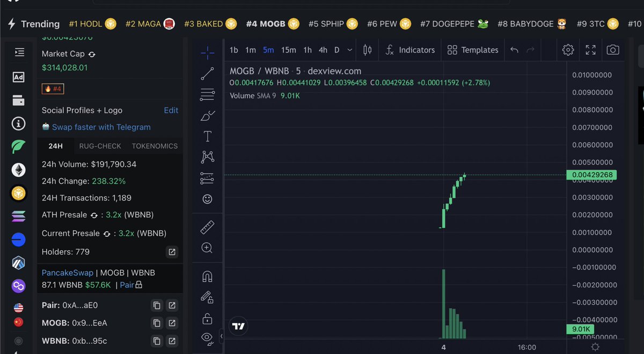644x354 pixels.
Task: Select the ruler measure tool
Action: tap(207, 227)
